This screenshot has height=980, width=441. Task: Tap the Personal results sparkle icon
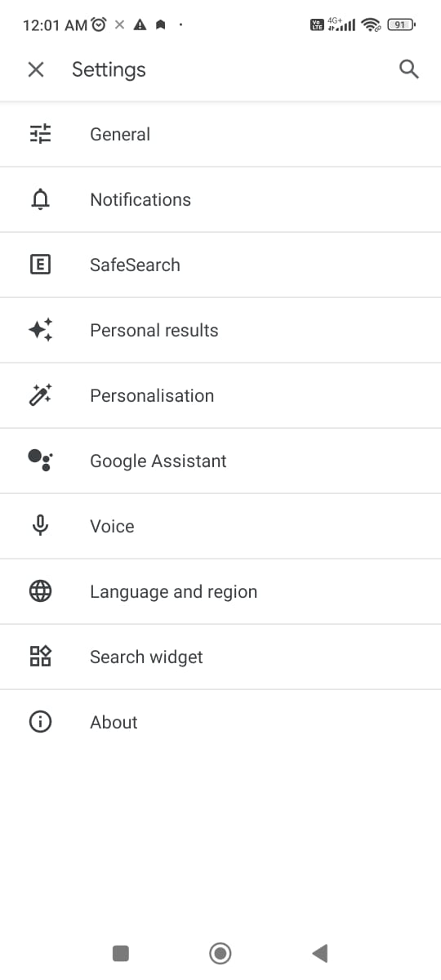coord(40,330)
